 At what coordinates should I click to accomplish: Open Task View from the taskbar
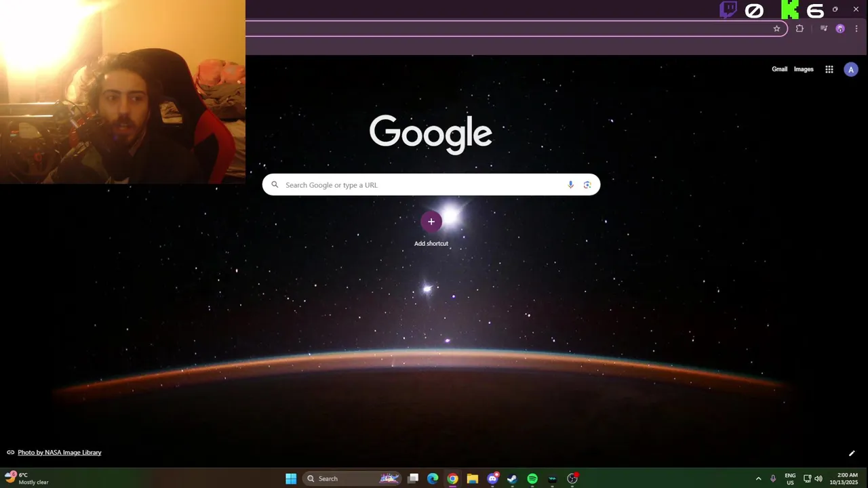[x=413, y=479]
